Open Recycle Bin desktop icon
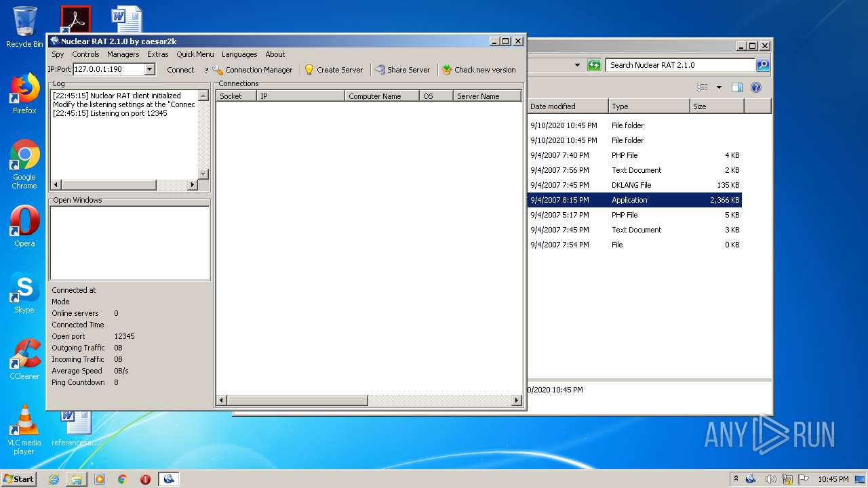This screenshot has width=868, height=488. [24, 27]
